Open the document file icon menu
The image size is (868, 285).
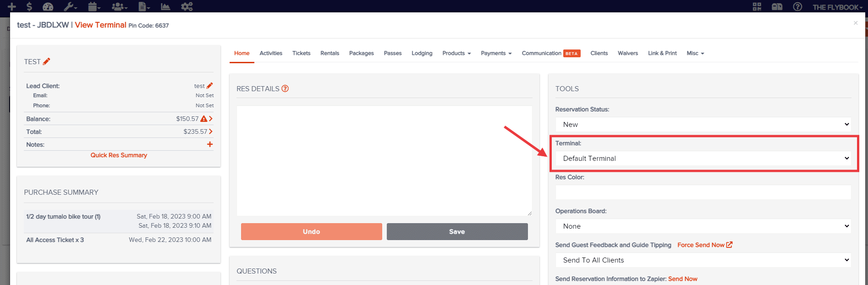pyautogui.click(x=144, y=6)
